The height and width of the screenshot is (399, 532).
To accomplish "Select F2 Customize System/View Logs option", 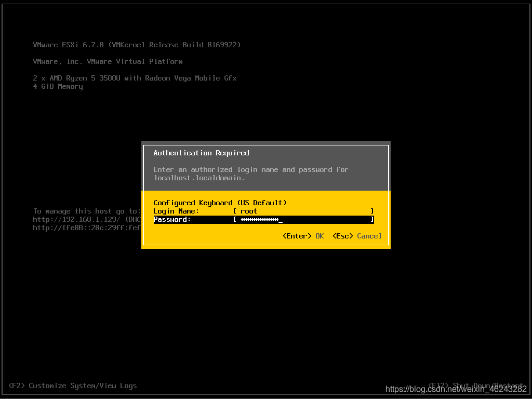I will pos(73,386).
